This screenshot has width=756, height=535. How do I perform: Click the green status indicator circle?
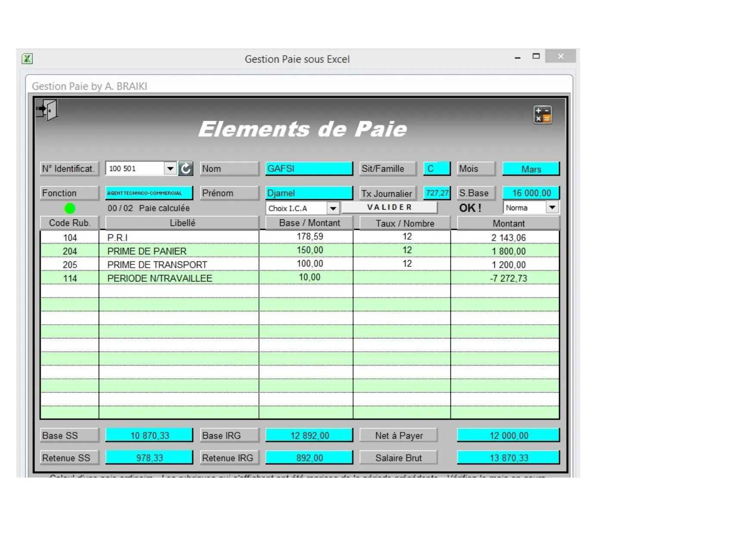coord(70,209)
